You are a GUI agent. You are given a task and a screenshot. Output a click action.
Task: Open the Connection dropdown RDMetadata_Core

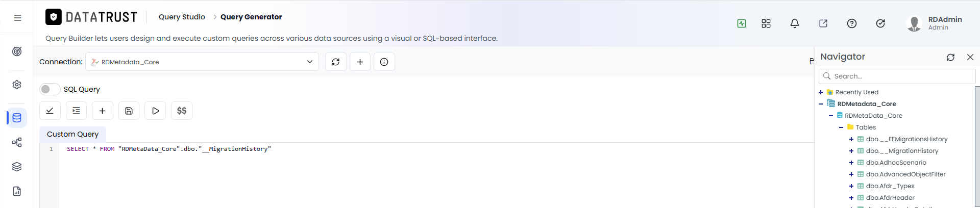click(x=202, y=62)
